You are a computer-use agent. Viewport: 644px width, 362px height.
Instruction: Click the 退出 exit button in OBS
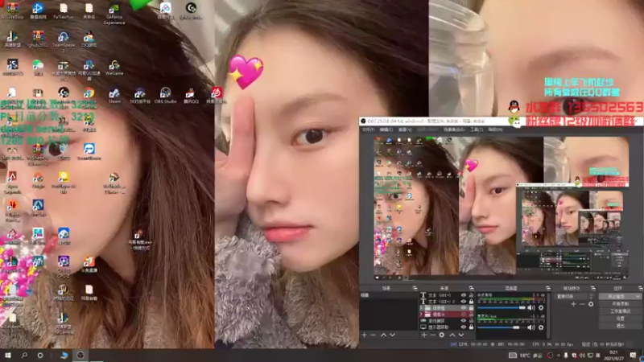[620, 326]
